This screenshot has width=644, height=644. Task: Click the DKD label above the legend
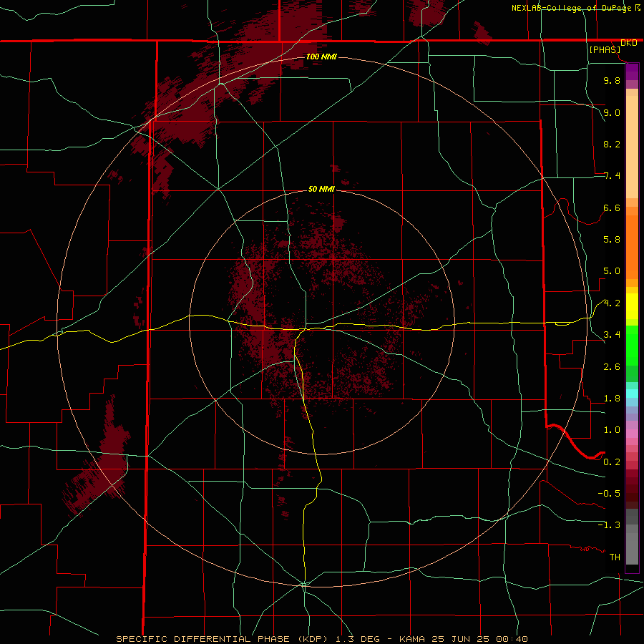pos(629,42)
